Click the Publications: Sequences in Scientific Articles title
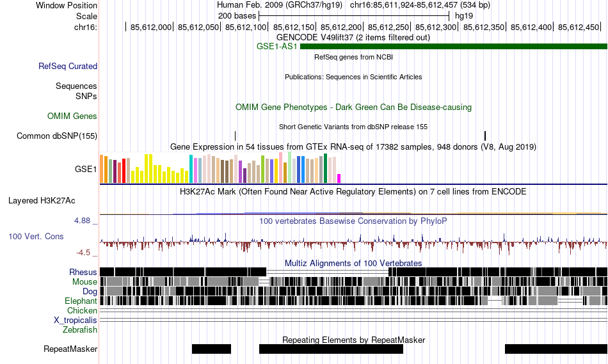608x364 pixels. [353, 77]
